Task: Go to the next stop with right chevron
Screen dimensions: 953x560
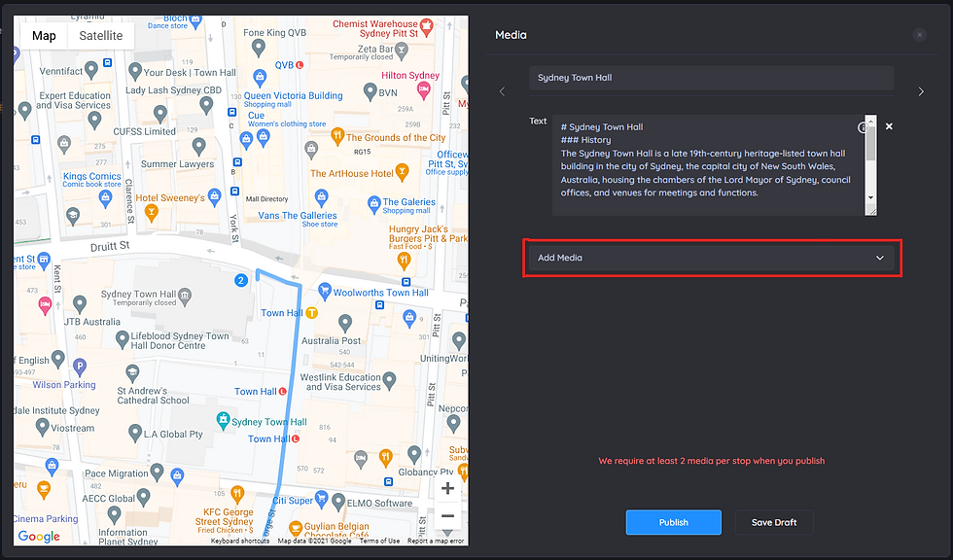Action: 921,91
